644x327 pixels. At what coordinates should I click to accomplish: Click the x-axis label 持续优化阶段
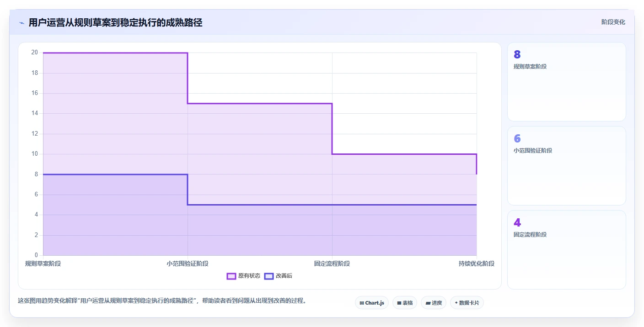pos(477,264)
